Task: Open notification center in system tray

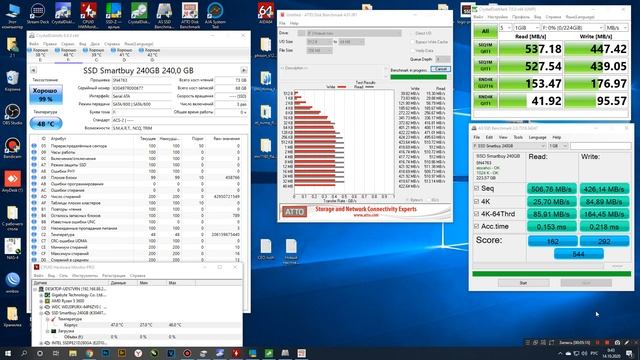Action: coord(629,353)
